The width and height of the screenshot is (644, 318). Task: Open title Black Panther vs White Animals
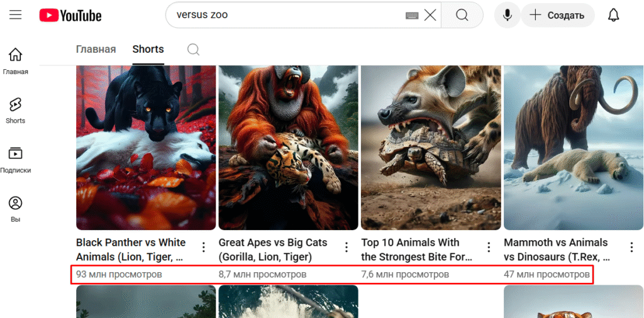[x=131, y=249]
